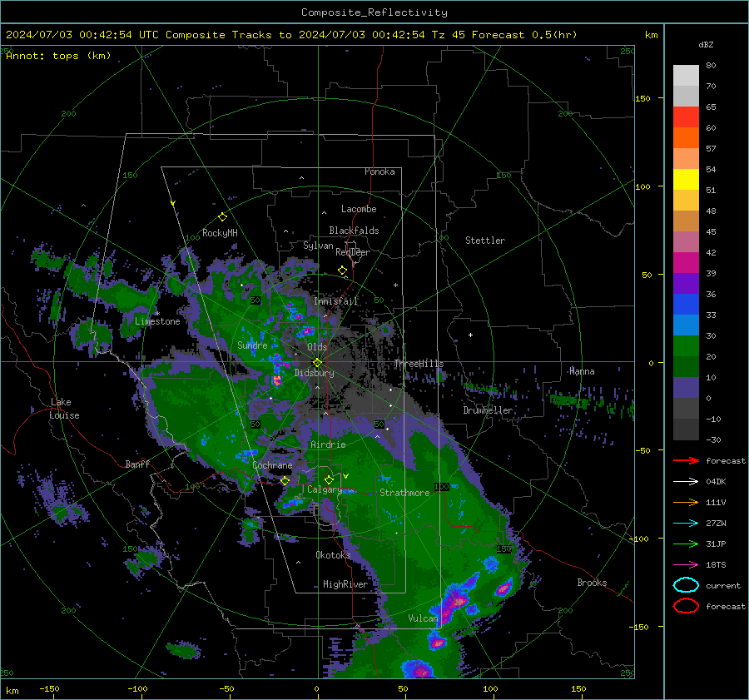The width and height of the screenshot is (749, 700).
Task: Select the indigo swatch below 10 dBZ
Action: 686,388
